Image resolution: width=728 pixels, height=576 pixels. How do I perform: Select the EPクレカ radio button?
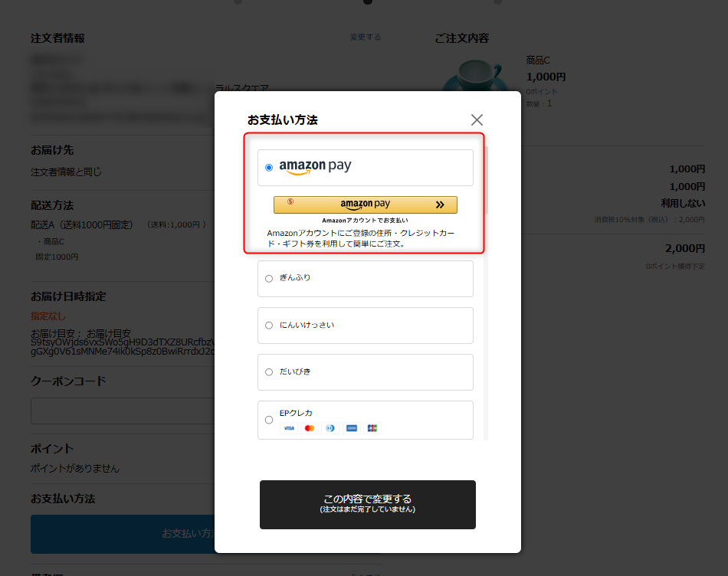click(269, 420)
